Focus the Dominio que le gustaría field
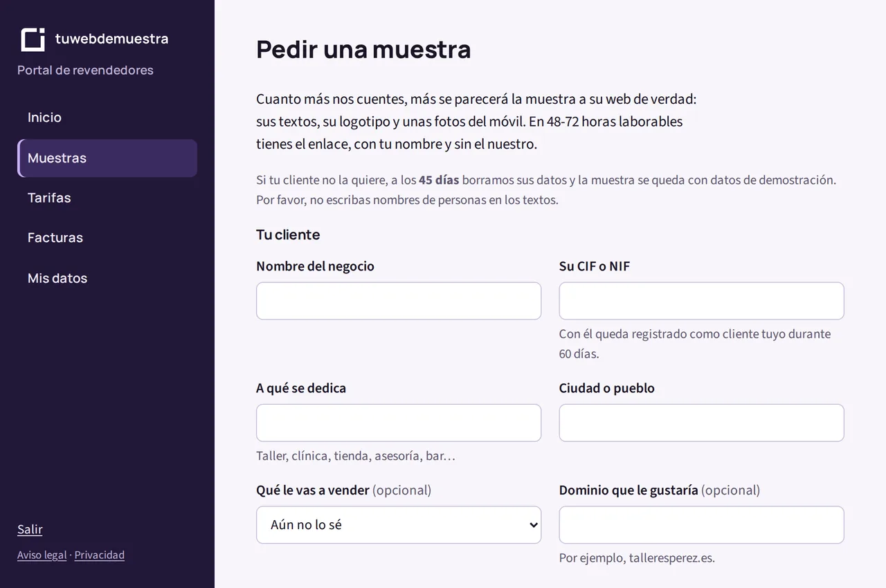 702,525
